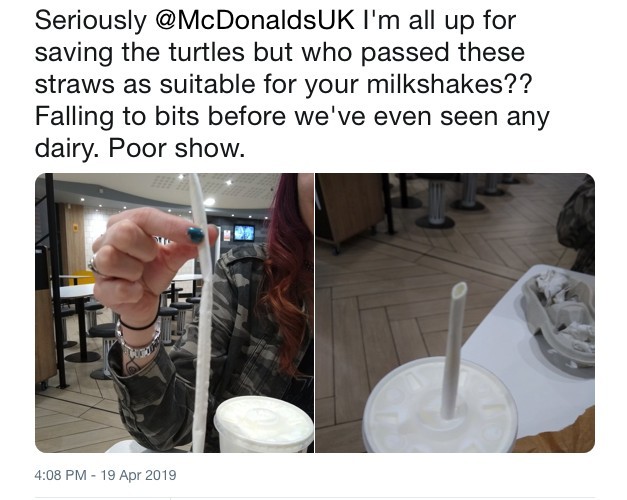Screen dimensions: 627x500
Task: Open the left photo of hand holding straw
Action: pyautogui.click(x=174, y=313)
